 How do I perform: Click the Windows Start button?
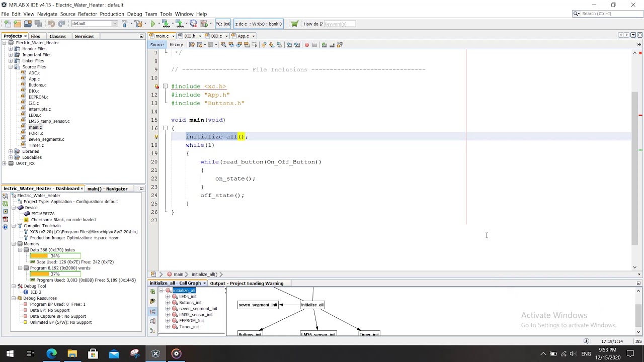[x=10, y=353]
